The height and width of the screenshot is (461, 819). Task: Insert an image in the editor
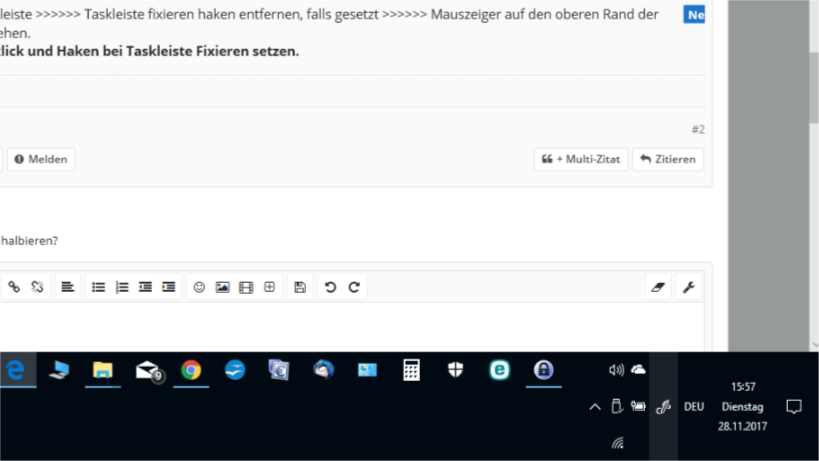(x=223, y=287)
